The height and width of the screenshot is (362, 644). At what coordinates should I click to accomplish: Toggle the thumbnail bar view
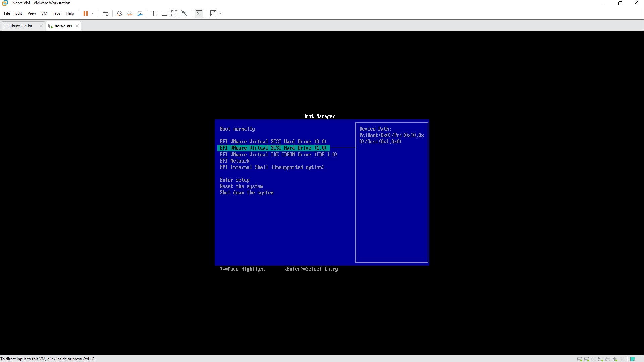[164, 13]
